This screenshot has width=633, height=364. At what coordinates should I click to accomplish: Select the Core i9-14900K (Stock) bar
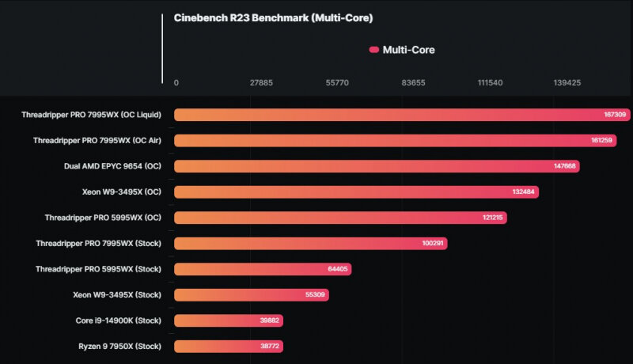229,320
